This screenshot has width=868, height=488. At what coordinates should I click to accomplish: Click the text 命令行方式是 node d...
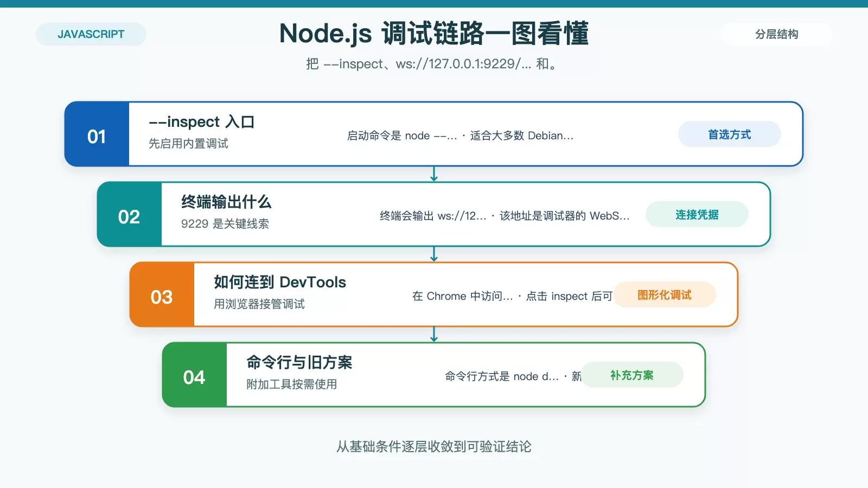point(502,376)
